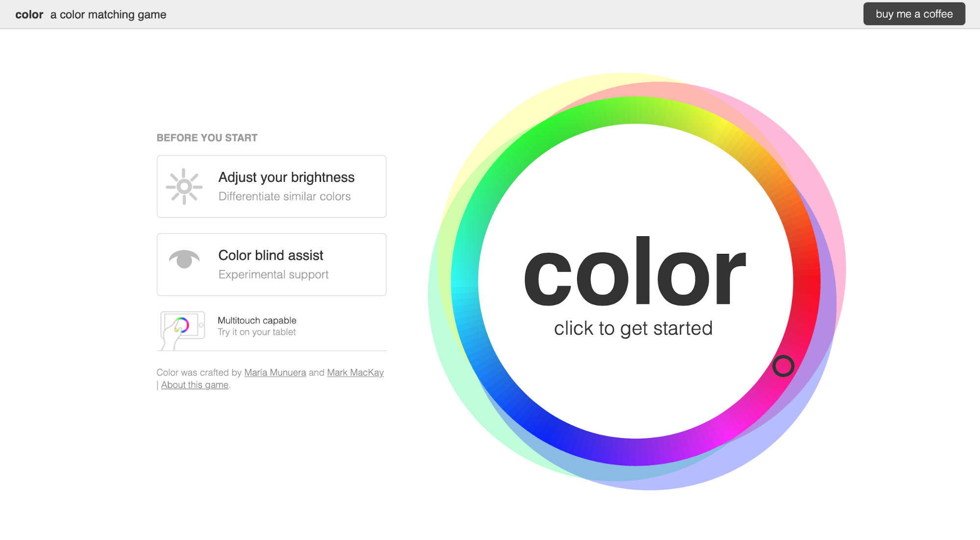Click the sun brightness icon
980x540 pixels.
(x=184, y=187)
